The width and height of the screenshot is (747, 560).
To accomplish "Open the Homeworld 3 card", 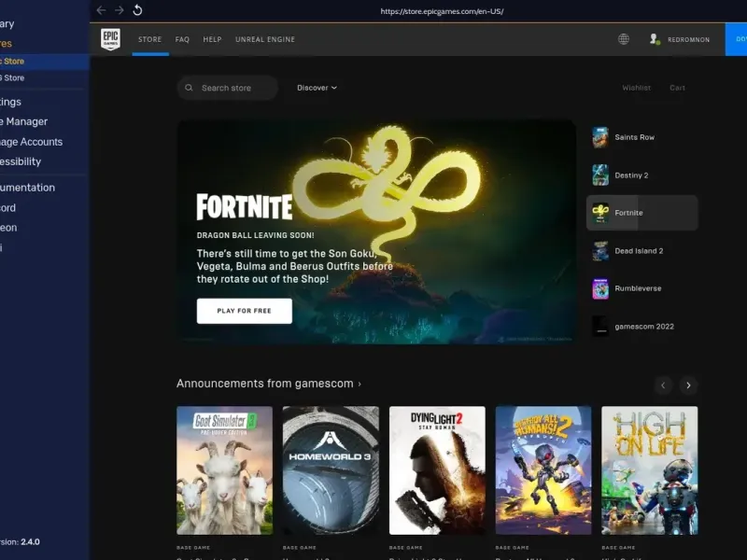I will [x=331, y=470].
